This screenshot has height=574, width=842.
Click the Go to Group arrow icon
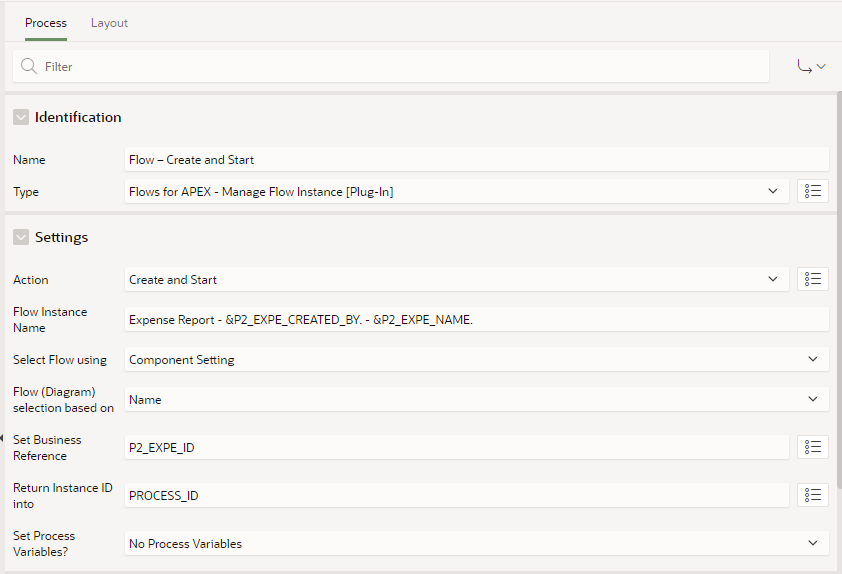810,67
